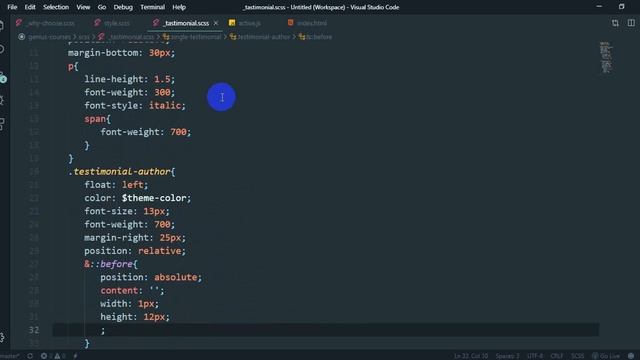This screenshot has width=640, height=360.
Task: Open the Help menu
Action: tap(179, 7)
